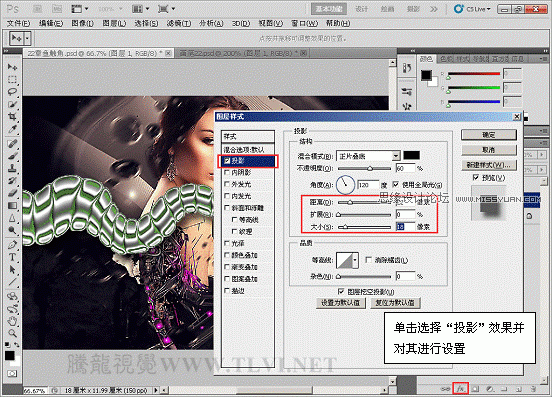
Task: Click the 角度 angle dial
Action: (345, 184)
